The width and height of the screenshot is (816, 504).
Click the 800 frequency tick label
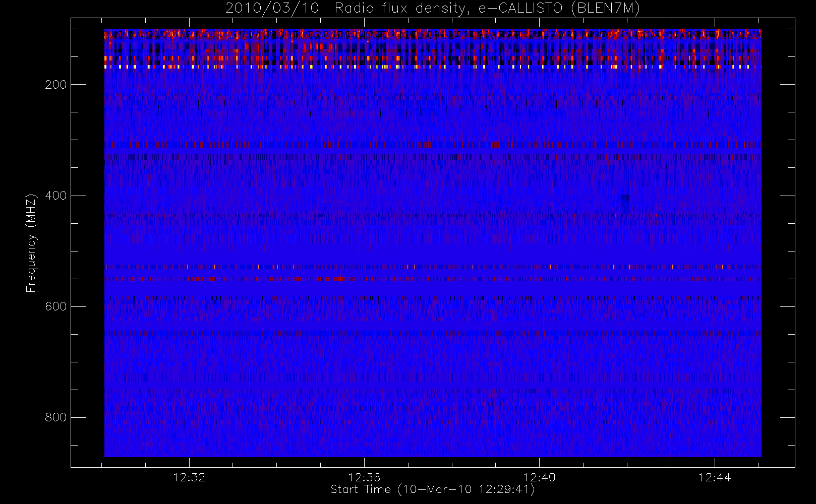55,417
